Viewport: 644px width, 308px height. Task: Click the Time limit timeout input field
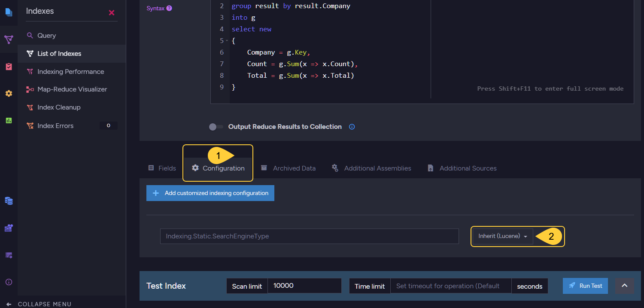point(451,286)
